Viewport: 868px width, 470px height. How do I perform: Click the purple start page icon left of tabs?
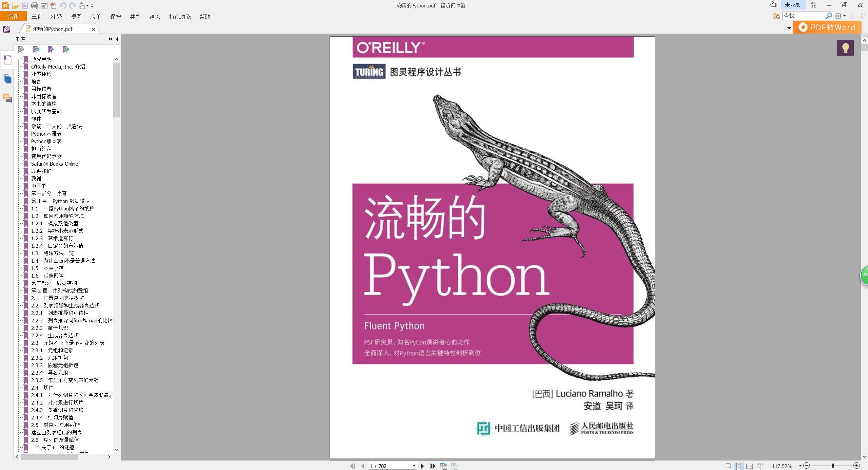(x=6, y=29)
